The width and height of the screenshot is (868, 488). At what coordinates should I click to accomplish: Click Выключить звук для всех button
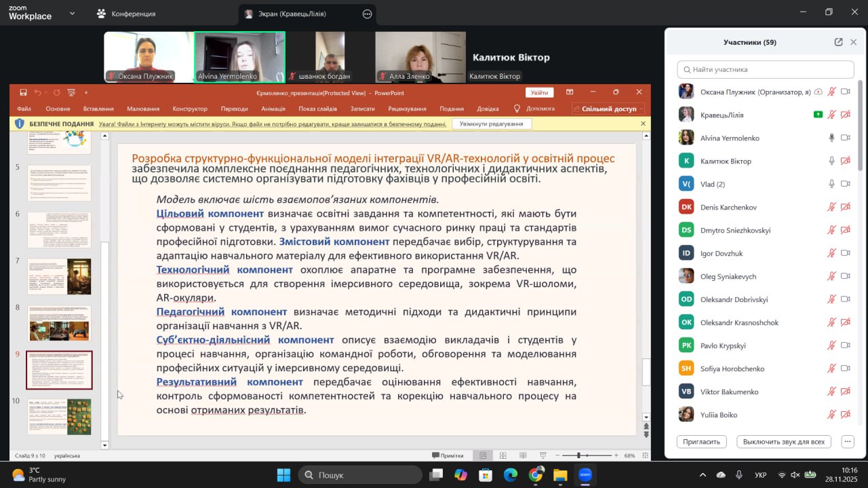pos(783,441)
